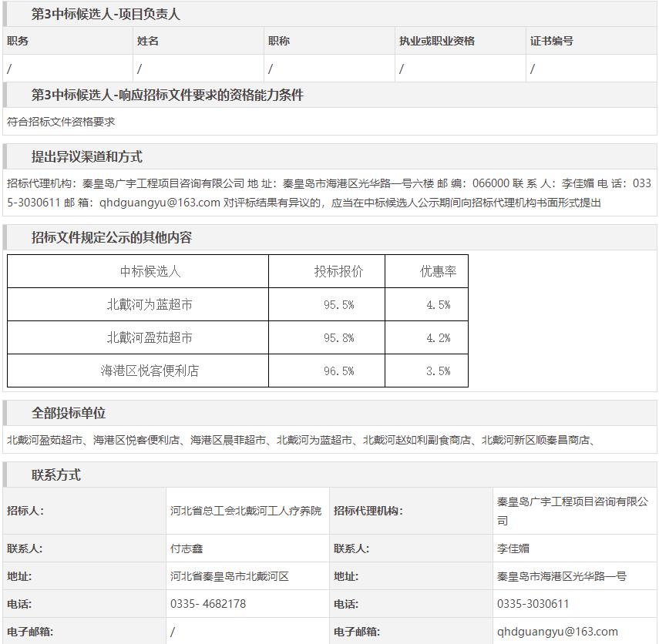Select the 96.5% bid price cell
This screenshot has width=659, height=644.
pos(338,371)
